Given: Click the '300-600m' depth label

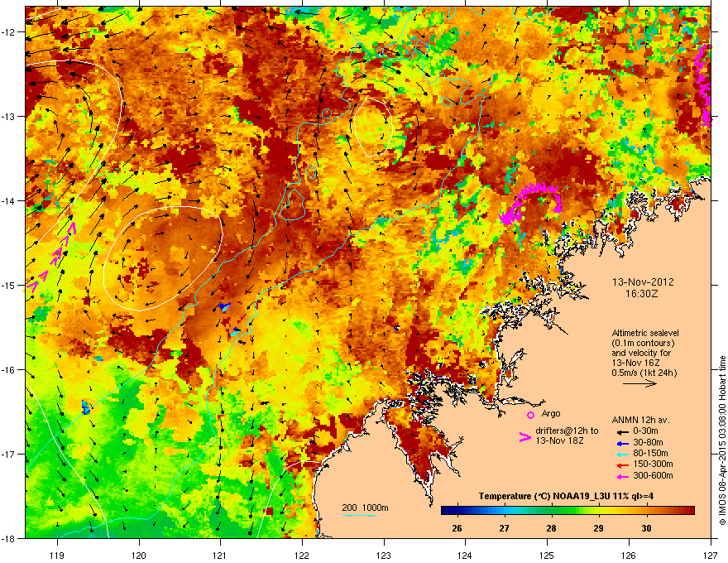Looking at the screenshot, I should [x=653, y=476].
